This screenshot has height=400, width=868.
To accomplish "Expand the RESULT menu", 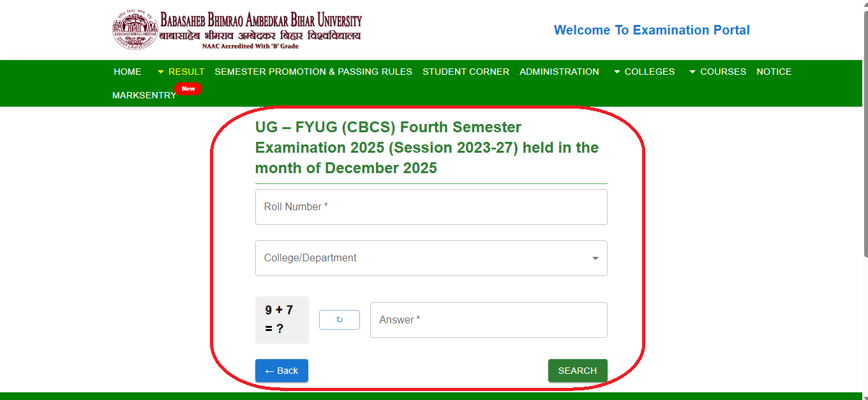I will [x=185, y=72].
